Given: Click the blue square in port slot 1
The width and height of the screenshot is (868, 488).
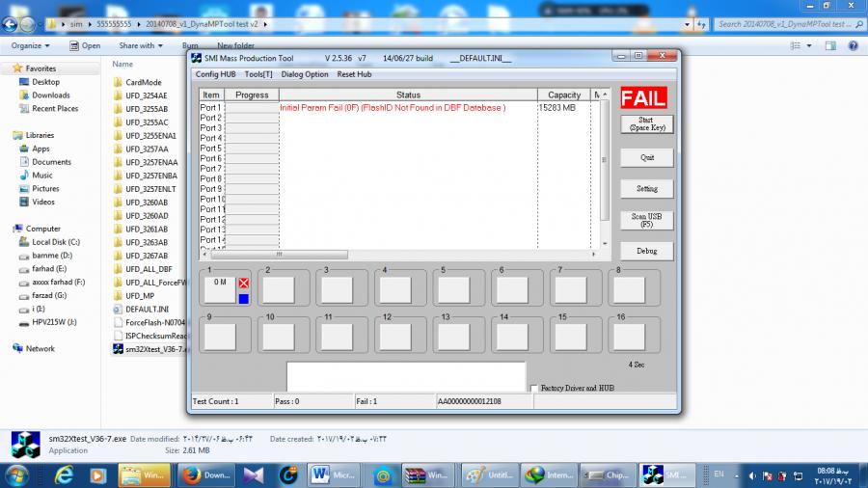Looking at the screenshot, I should [x=244, y=299].
